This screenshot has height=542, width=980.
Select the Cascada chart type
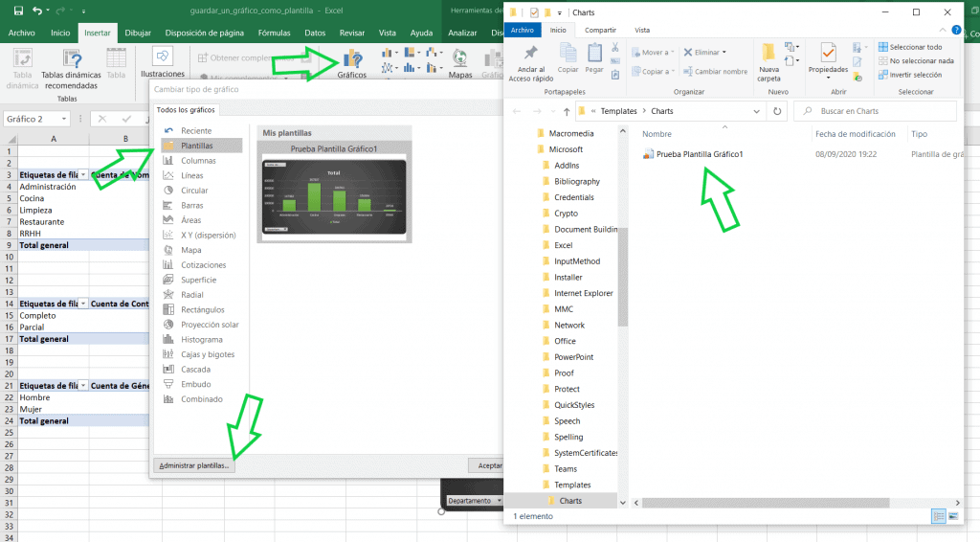pyautogui.click(x=195, y=370)
